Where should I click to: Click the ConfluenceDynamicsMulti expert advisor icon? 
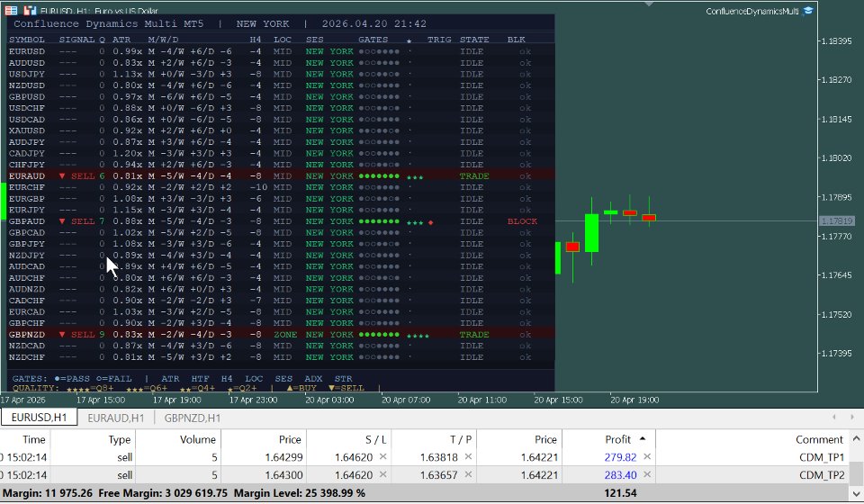808,11
